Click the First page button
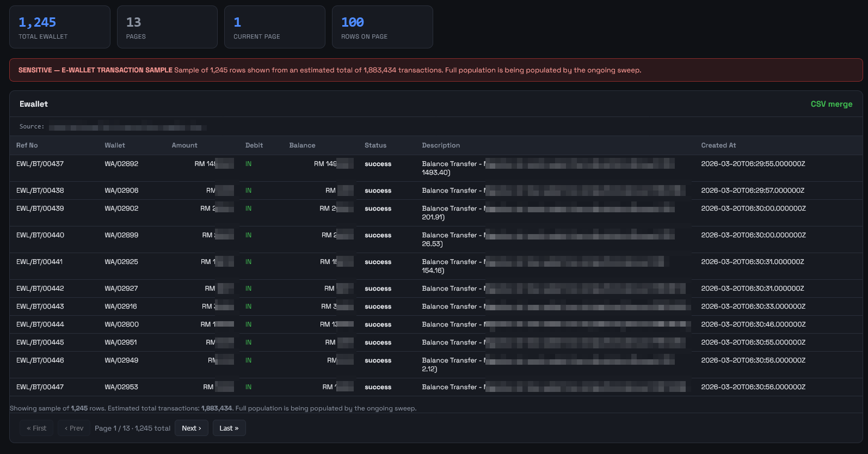Viewport: 868px width, 454px height. (x=36, y=428)
